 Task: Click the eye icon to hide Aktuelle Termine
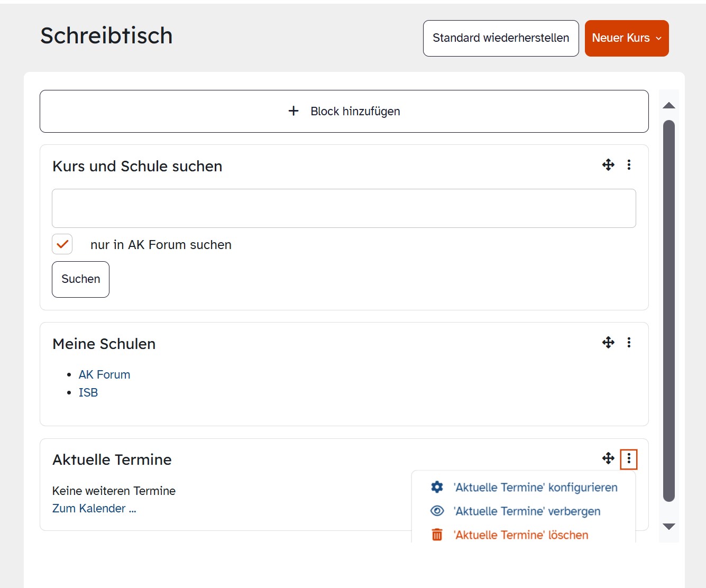click(x=437, y=511)
